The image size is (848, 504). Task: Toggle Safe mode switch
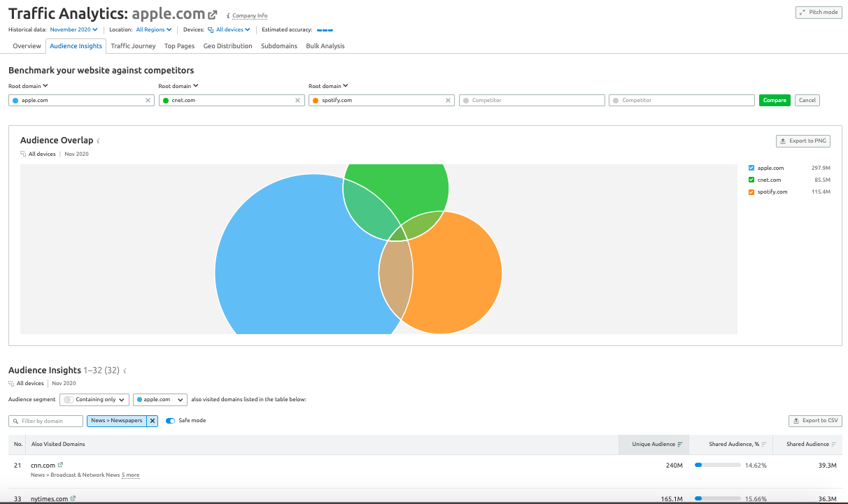(171, 420)
